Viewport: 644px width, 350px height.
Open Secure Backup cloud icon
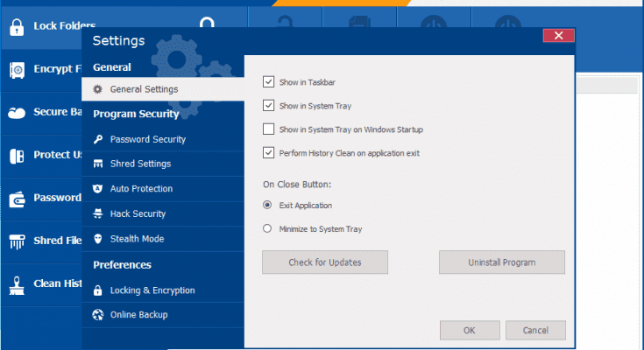tap(16, 112)
